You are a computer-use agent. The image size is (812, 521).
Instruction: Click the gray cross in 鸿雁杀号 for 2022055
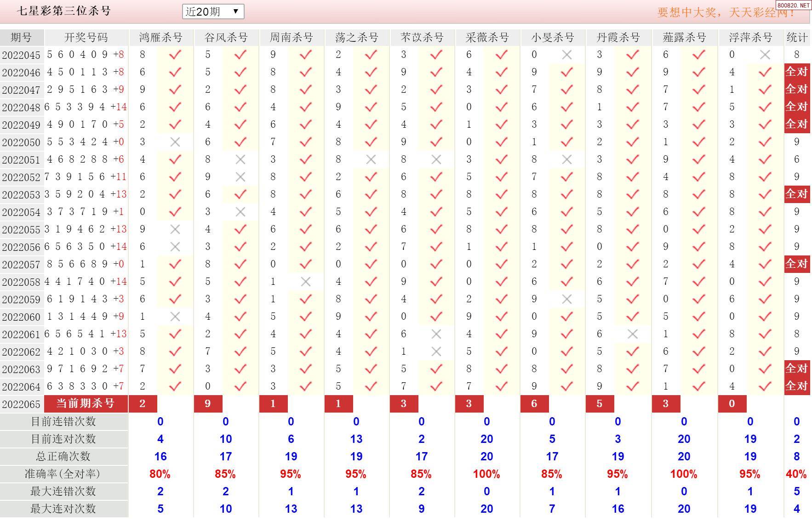[x=175, y=229]
